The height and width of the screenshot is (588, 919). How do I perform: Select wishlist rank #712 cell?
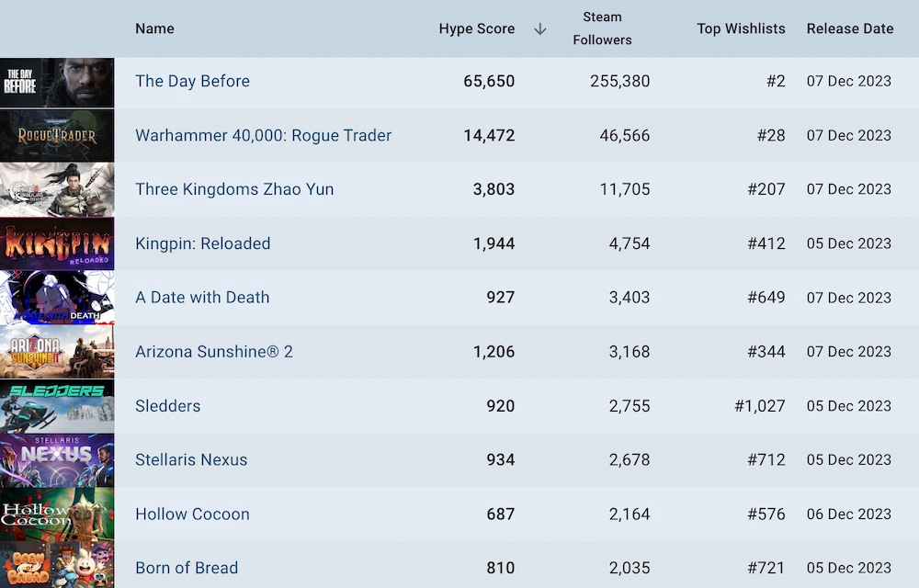pos(766,459)
